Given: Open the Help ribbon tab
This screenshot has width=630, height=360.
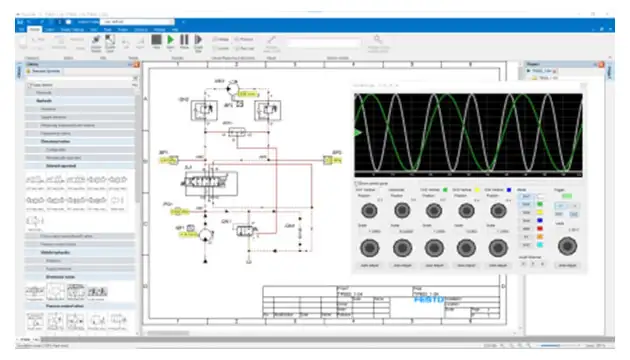Looking at the screenshot, I should point(175,30).
